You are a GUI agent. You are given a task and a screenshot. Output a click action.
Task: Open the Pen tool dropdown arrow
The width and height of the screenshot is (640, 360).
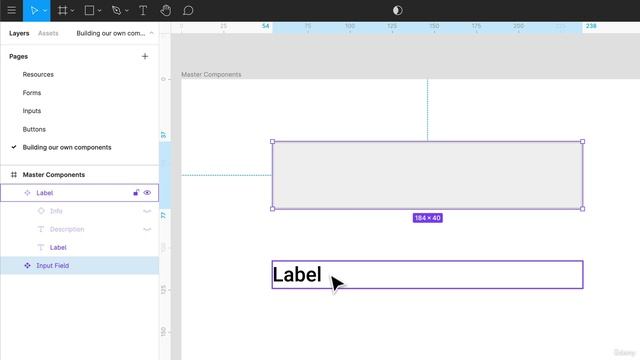(127, 11)
